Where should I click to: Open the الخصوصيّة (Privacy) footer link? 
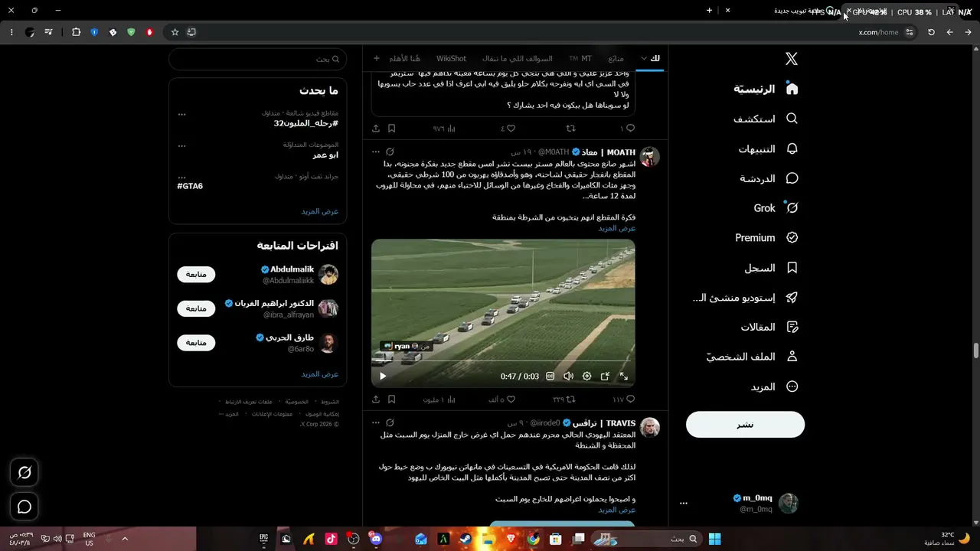[x=296, y=402]
